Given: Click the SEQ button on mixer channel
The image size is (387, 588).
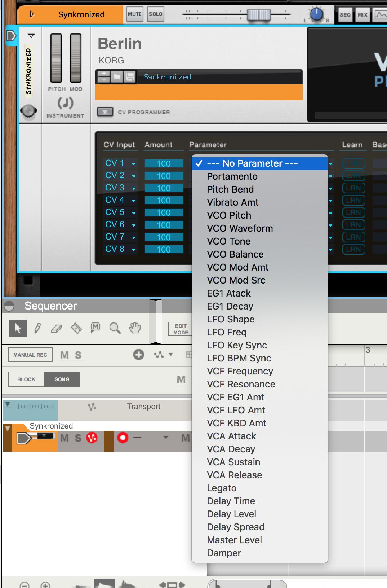Looking at the screenshot, I should point(345,15).
